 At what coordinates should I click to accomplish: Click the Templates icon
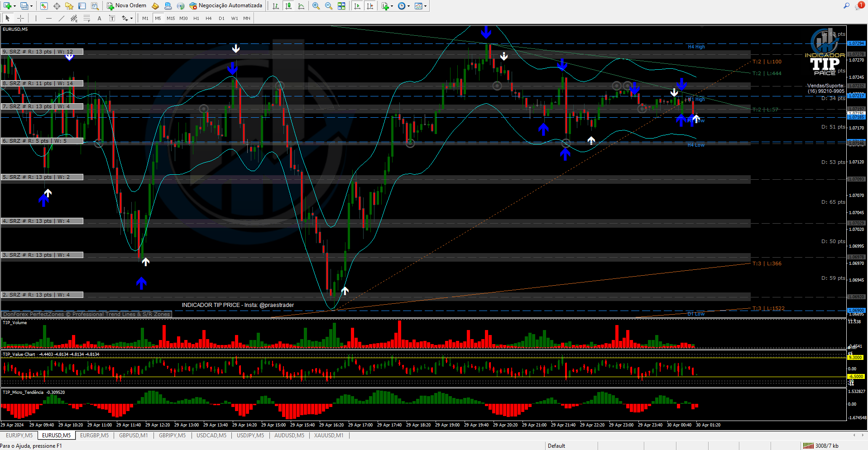click(x=418, y=6)
